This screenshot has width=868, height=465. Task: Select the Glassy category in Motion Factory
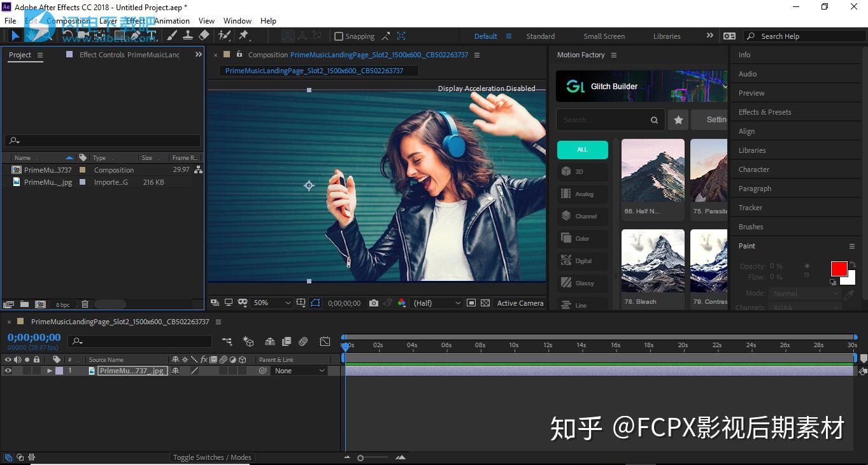coord(583,283)
